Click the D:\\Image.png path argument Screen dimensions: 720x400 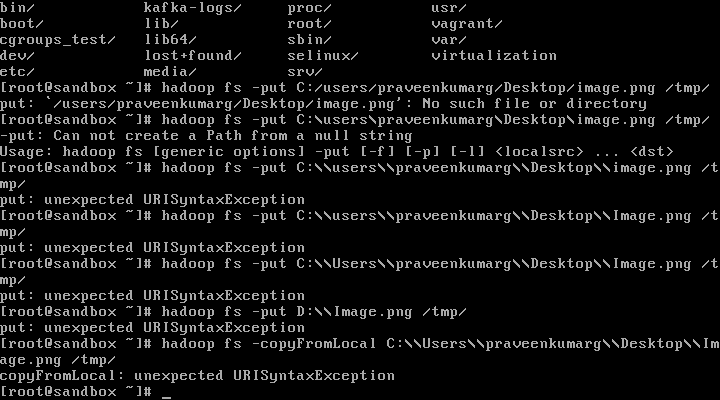[354, 312]
